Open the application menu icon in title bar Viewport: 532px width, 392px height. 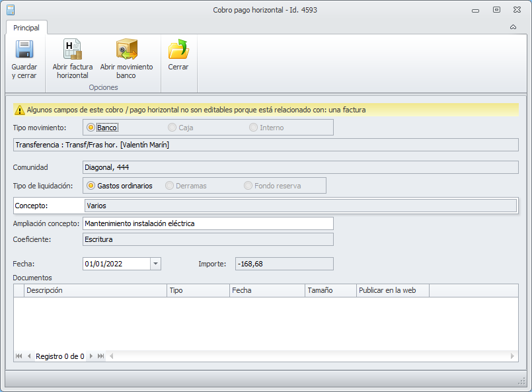click(9, 10)
